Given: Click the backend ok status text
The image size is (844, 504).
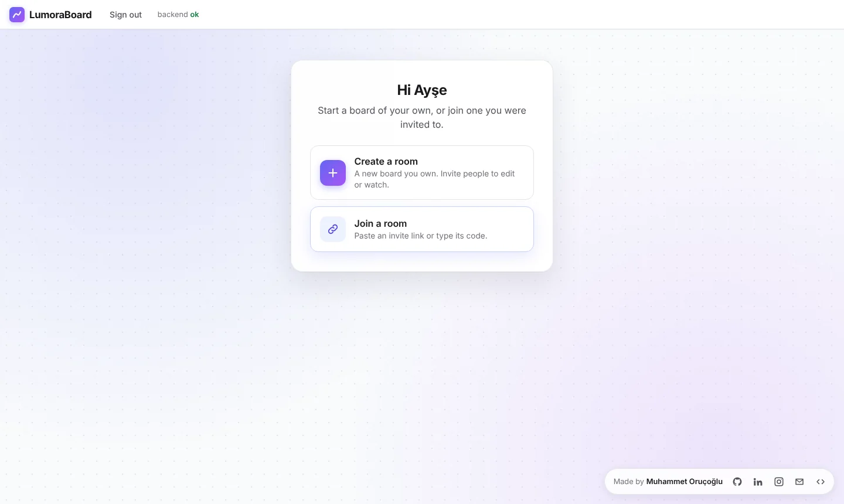Looking at the screenshot, I should pyautogui.click(x=178, y=15).
